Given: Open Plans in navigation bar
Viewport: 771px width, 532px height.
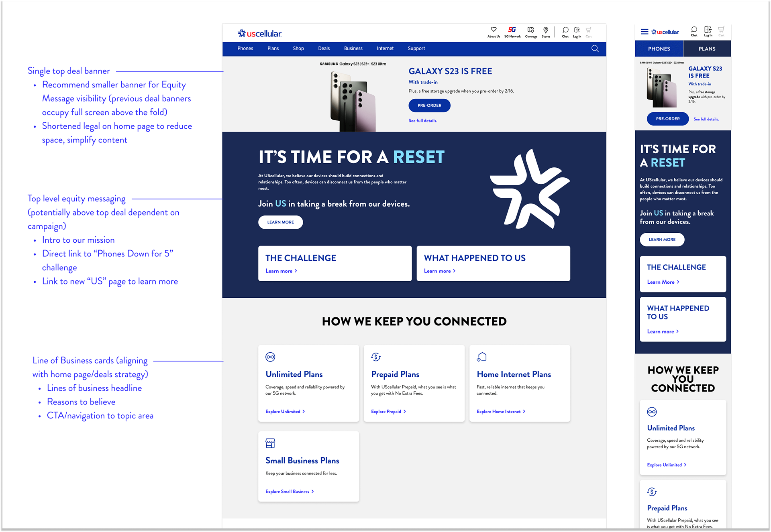Looking at the screenshot, I should point(273,49).
